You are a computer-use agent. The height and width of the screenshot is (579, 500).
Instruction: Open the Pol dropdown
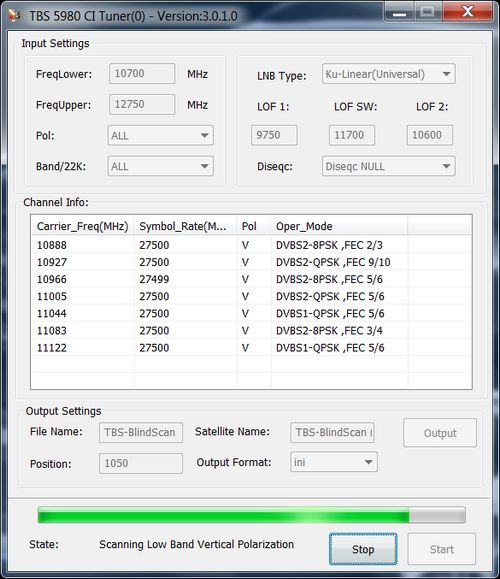[x=161, y=136]
